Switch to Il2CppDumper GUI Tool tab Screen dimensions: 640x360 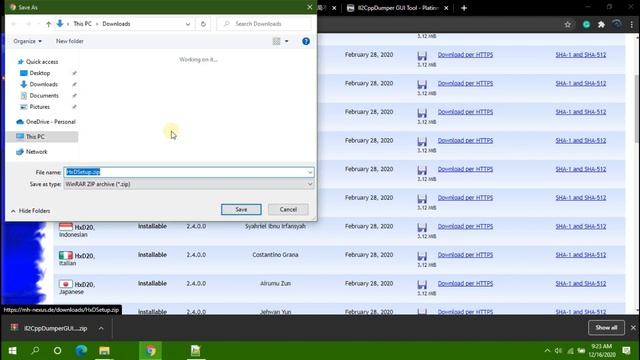397,8
